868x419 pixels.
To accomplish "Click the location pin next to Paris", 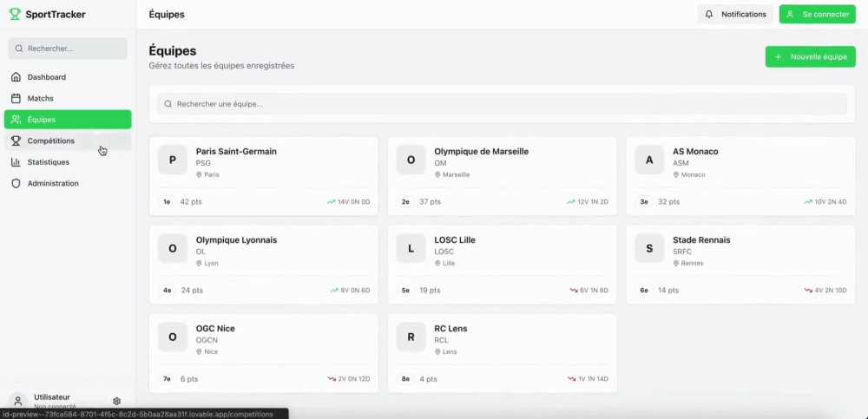I will click(x=199, y=174).
